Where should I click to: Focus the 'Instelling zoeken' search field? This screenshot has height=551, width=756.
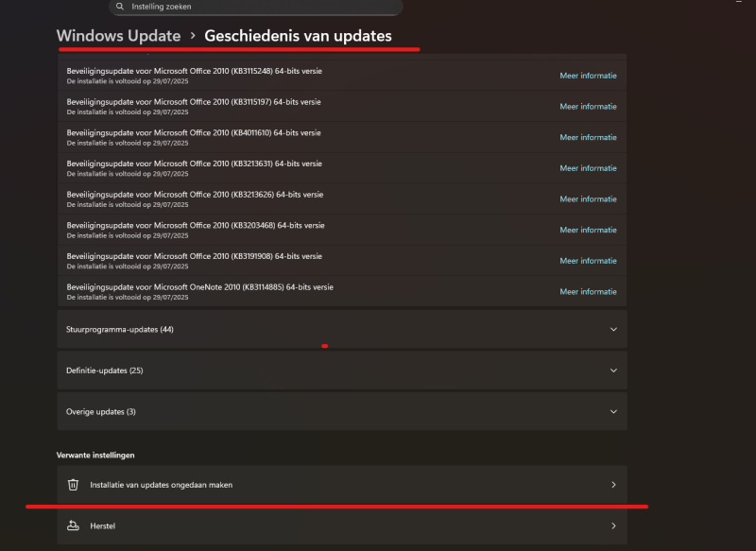click(256, 7)
